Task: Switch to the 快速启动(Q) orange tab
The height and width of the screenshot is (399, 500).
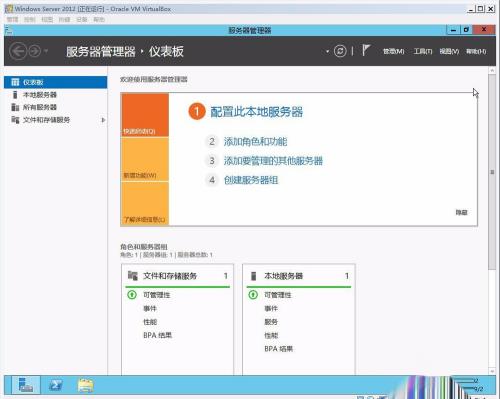Action: click(145, 115)
